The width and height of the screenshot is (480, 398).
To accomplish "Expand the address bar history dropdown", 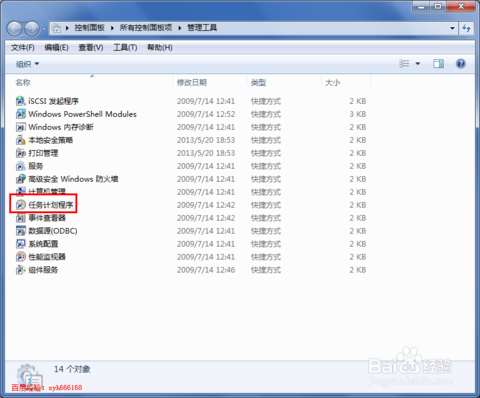I will (x=452, y=28).
